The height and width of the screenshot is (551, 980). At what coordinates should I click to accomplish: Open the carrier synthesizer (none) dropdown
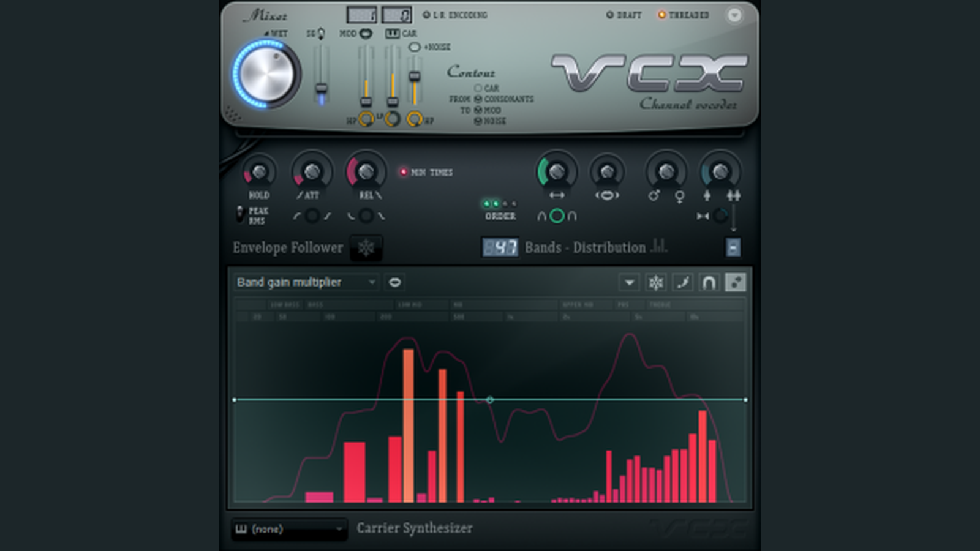coord(339,529)
